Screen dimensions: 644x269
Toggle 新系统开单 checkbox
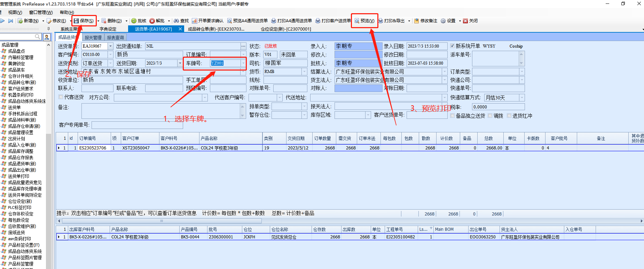[x=452, y=46]
